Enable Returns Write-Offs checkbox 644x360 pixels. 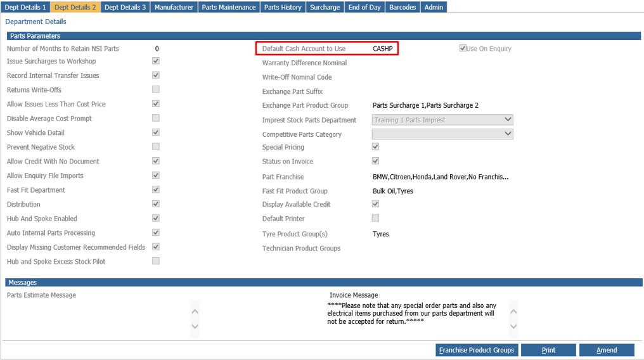point(156,89)
